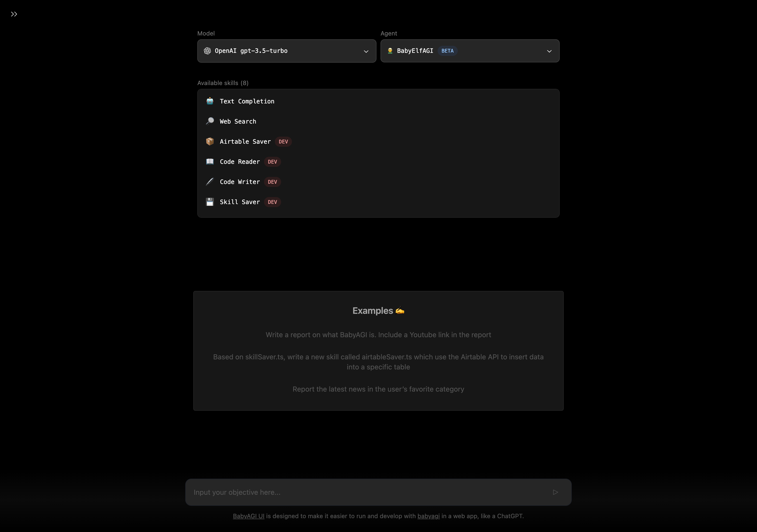Expand the sidebar with double chevron icon

point(14,14)
